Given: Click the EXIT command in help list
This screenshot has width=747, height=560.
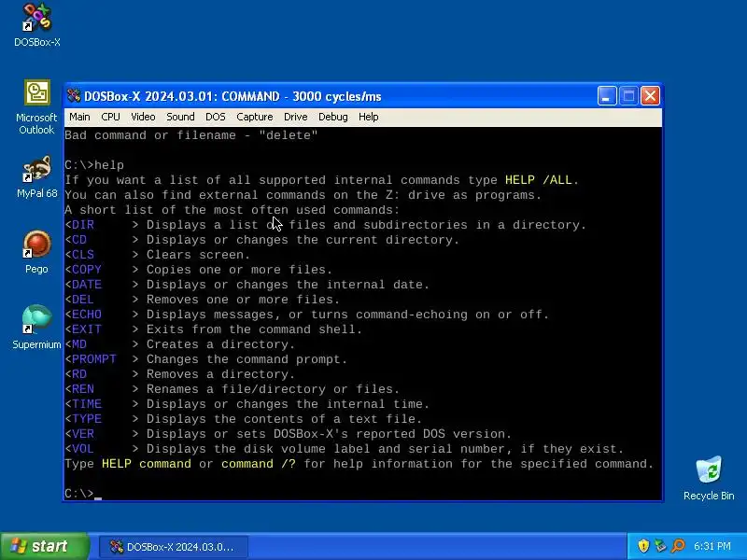Looking at the screenshot, I should (x=87, y=329).
